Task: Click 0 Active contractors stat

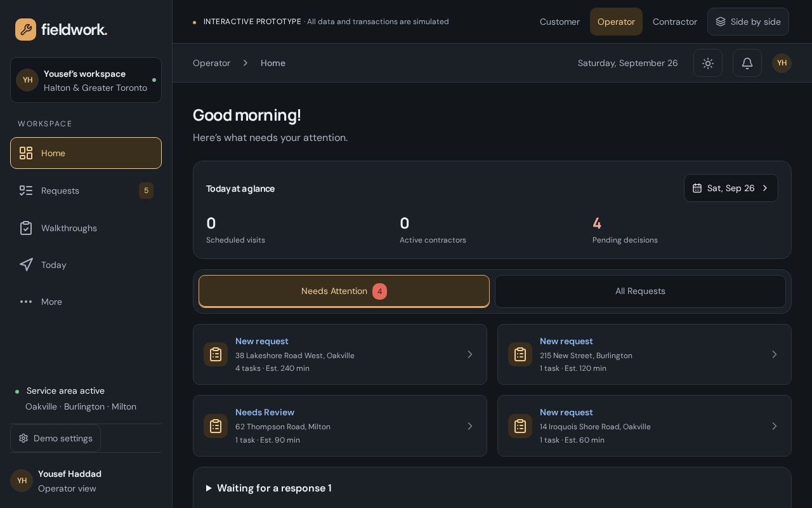Action: (x=433, y=230)
